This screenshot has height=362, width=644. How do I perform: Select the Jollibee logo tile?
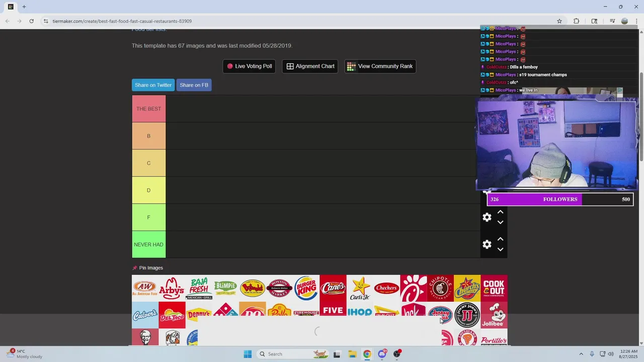494,315
